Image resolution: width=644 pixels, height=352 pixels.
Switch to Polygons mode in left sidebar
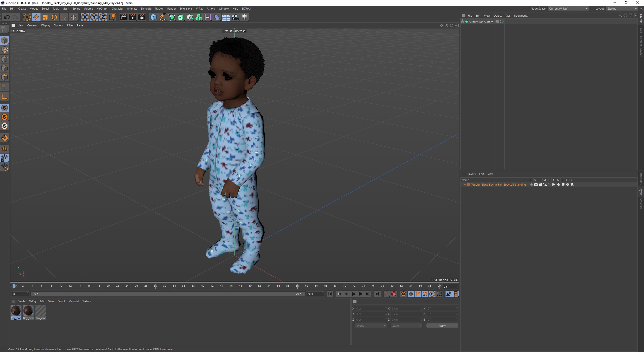pos(5,77)
